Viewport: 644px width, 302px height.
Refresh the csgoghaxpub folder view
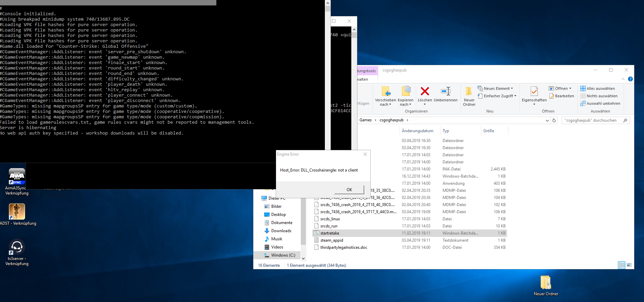point(554,120)
